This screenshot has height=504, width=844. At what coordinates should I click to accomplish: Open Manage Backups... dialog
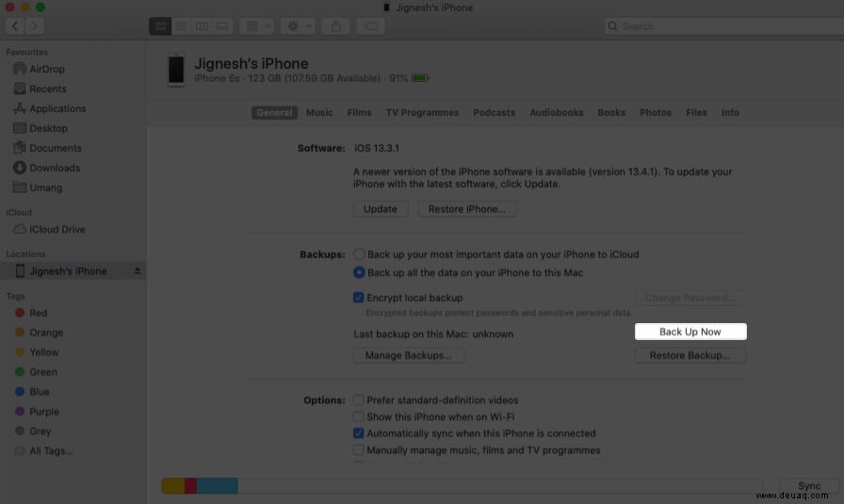[409, 355]
